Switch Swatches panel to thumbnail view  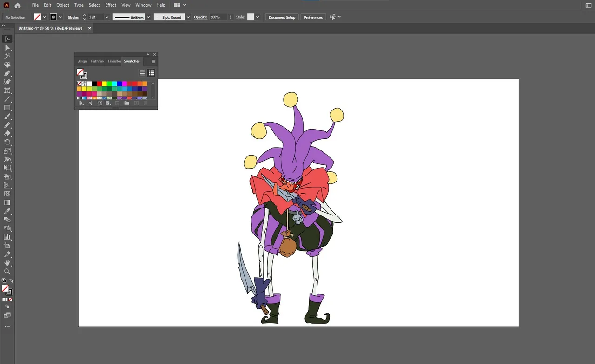(151, 73)
